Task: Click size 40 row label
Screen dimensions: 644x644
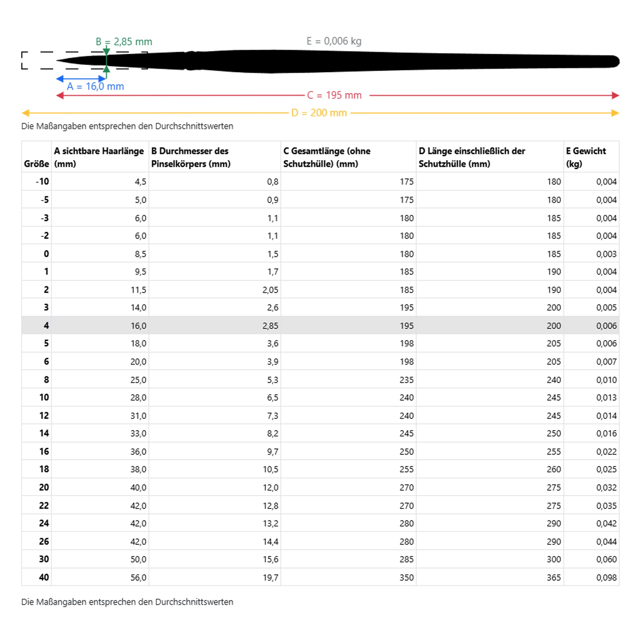Action: (44, 577)
